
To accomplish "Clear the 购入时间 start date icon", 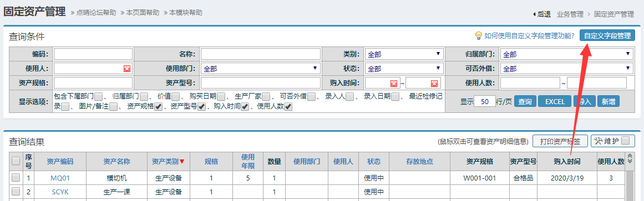I will [393, 83].
